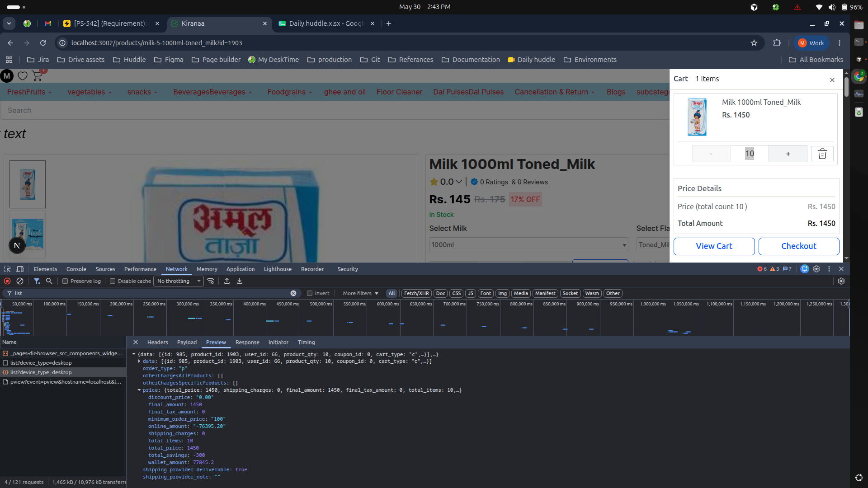Click the network filter funnel icon
Screen dimensions: 868x488
click(x=37, y=281)
